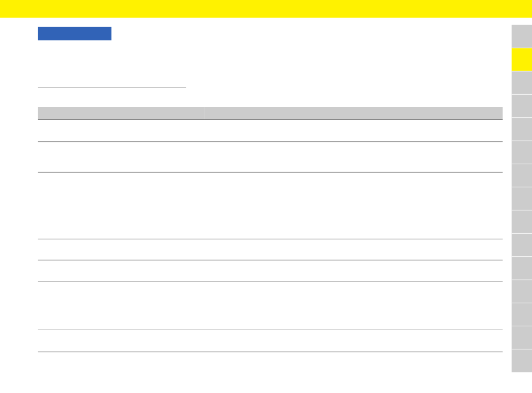Click the short gray line under the heading
Viewport: 532px width, 393px height.
112,87
